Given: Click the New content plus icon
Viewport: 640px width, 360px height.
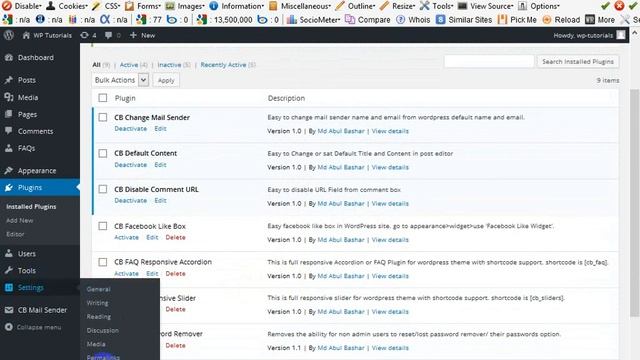Looking at the screenshot, I should (133, 36).
